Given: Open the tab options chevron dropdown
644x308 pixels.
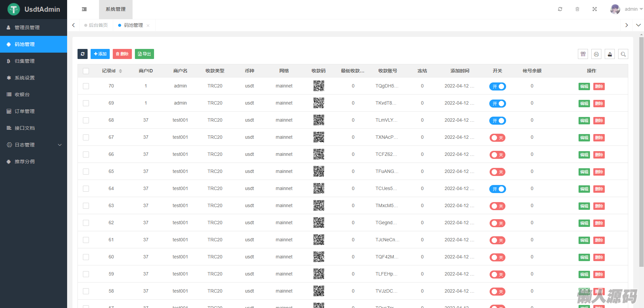Looking at the screenshot, I should pos(638,25).
